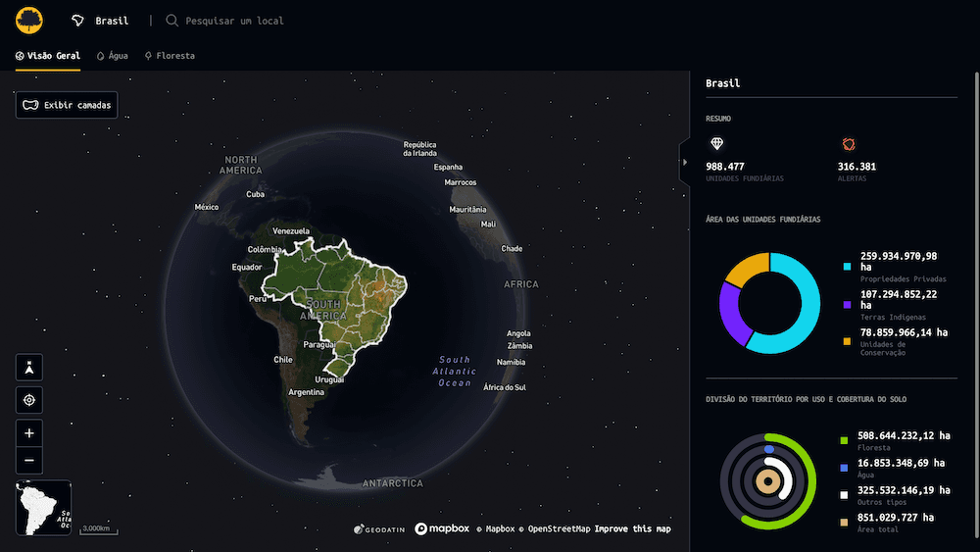Click the yellow tree logo icon
The width and height of the screenshot is (980, 552).
(30, 20)
